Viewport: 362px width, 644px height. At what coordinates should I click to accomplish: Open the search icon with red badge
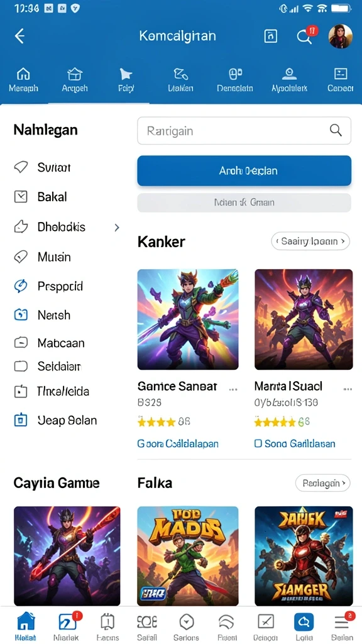point(304,37)
